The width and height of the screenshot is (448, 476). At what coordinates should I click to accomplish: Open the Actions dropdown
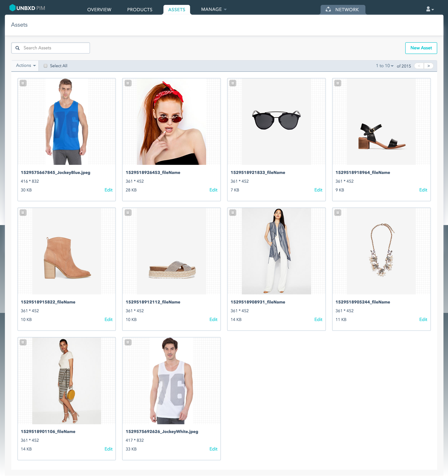point(26,66)
